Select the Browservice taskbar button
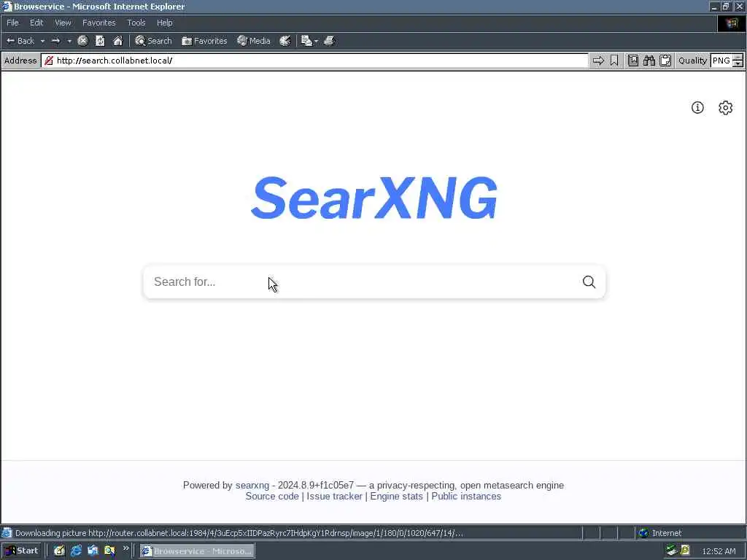Viewport: 747px width, 560px height. pos(197,551)
